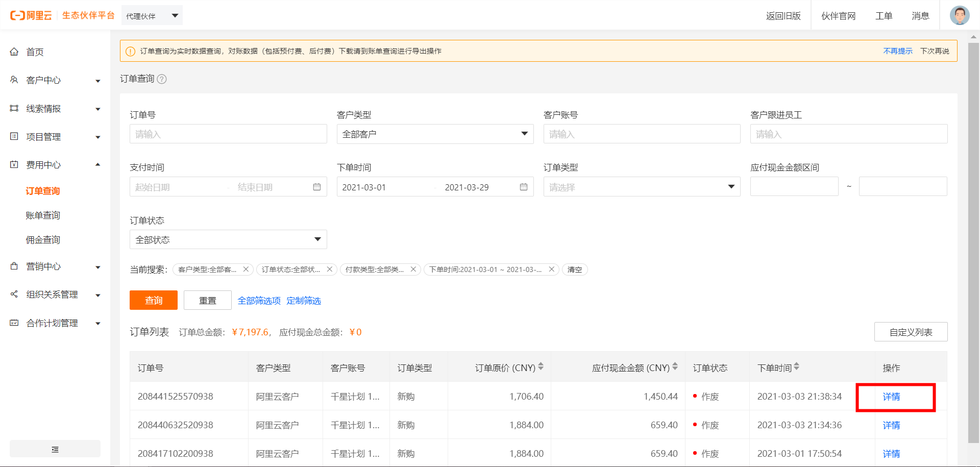Remove the 订单状态 filter tag

tap(330, 269)
